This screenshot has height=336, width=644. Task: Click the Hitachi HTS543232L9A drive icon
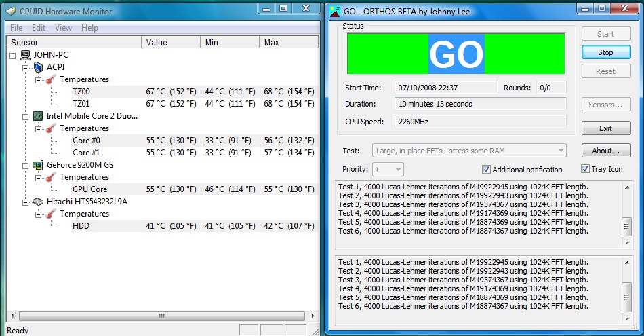[38, 202]
